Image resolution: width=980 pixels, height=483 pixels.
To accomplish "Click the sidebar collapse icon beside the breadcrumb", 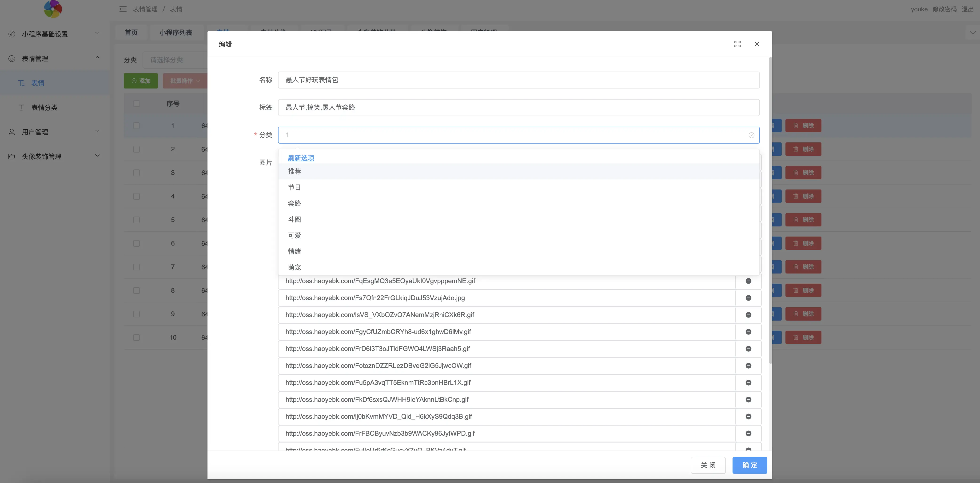I will coord(123,9).
